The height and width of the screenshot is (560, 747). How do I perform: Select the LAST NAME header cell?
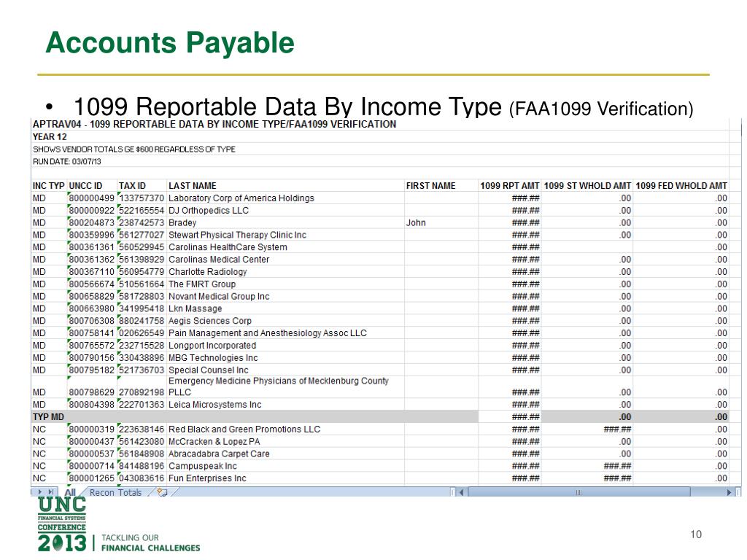coord(285,186)
